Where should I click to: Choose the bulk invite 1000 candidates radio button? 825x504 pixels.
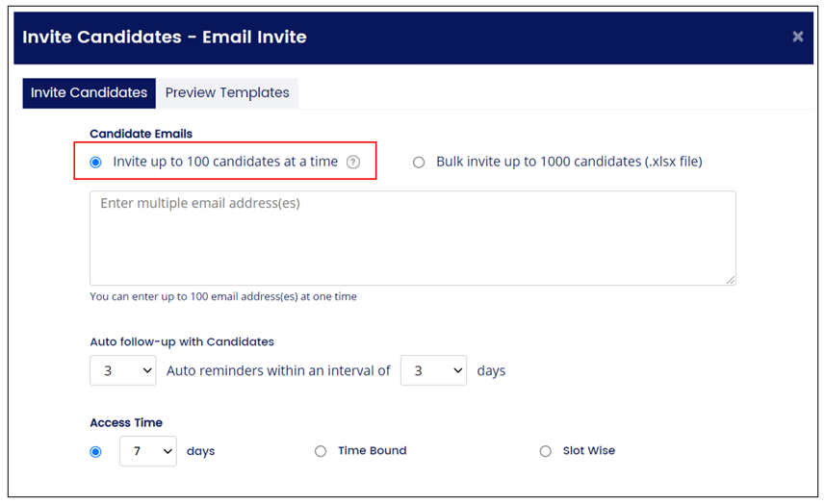419,162
